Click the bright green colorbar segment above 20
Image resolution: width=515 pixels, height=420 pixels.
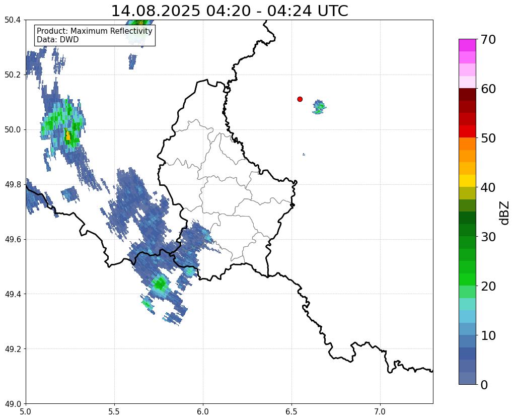pos(467,279)
